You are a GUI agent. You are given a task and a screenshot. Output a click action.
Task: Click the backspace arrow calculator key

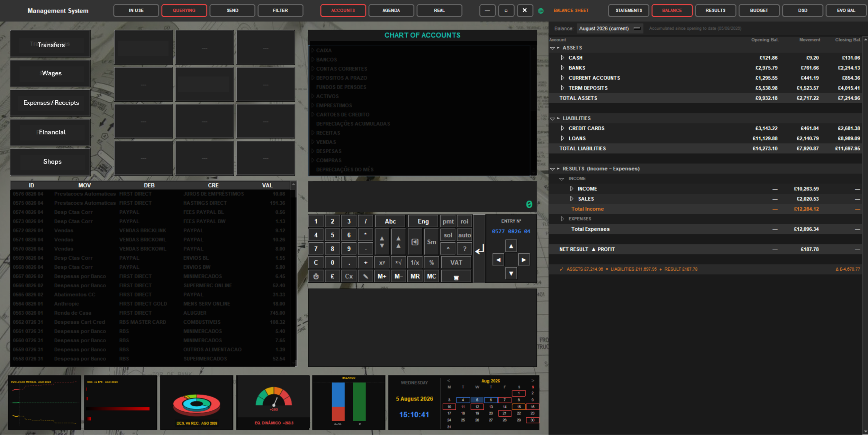(x=415, y=242)
